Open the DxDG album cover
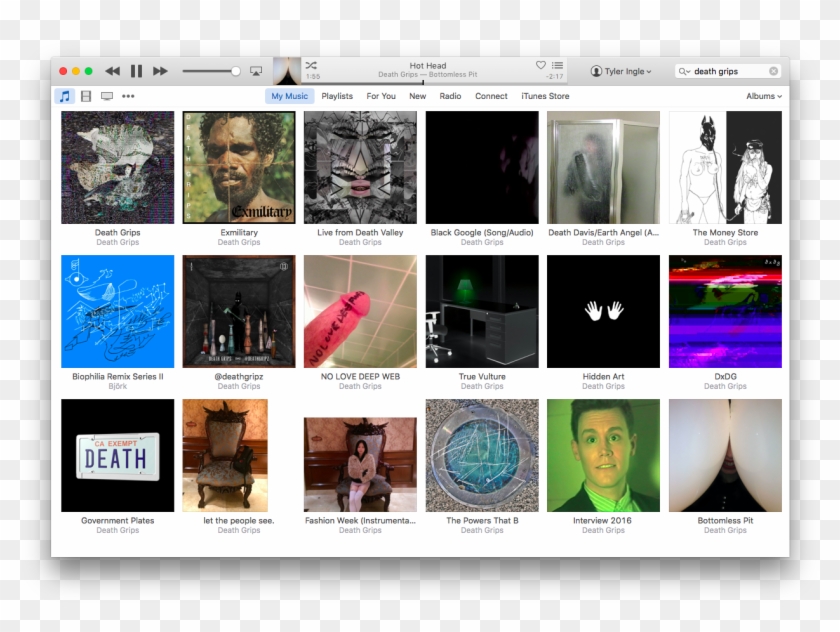This screenshot has height=632, width=840. (x=725, y=311)
